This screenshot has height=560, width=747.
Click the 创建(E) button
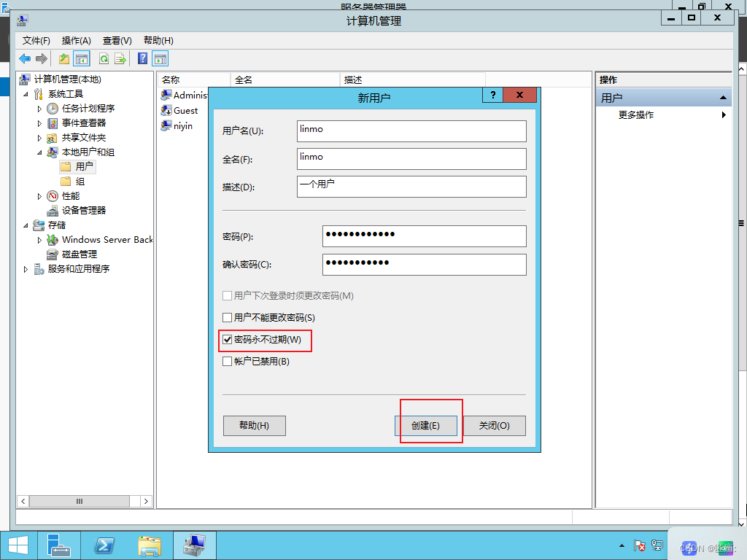(426, 426)
